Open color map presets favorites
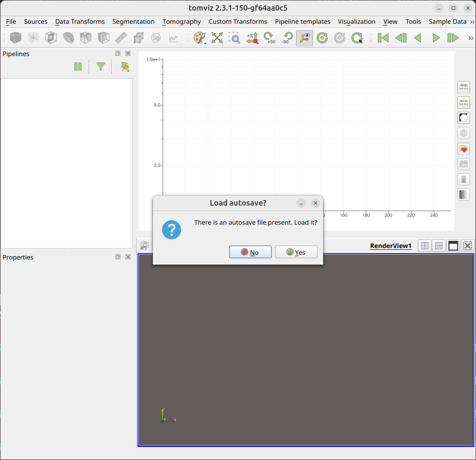The height and width of the screenshot is (460, 476). click(x=464, y=149)
